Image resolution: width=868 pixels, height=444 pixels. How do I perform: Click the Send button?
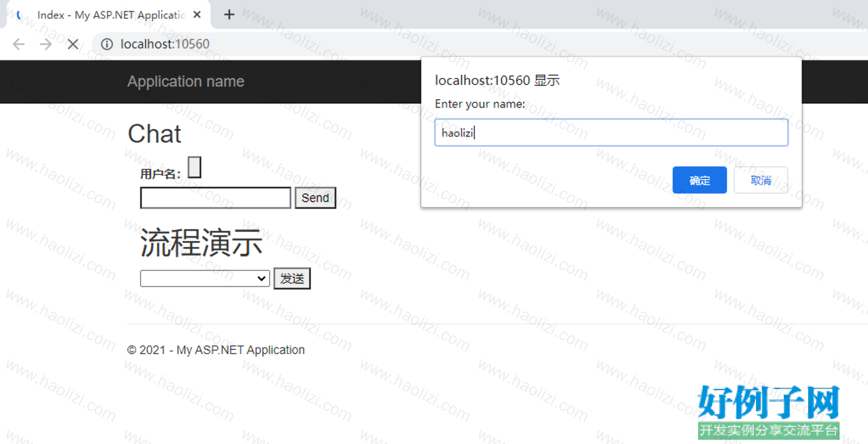[x=315, y=198]
